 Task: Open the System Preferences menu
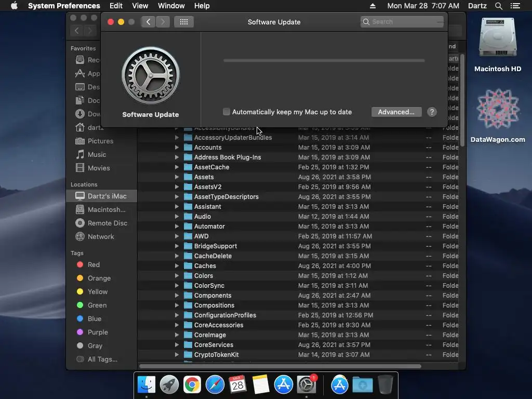(64, 6)
